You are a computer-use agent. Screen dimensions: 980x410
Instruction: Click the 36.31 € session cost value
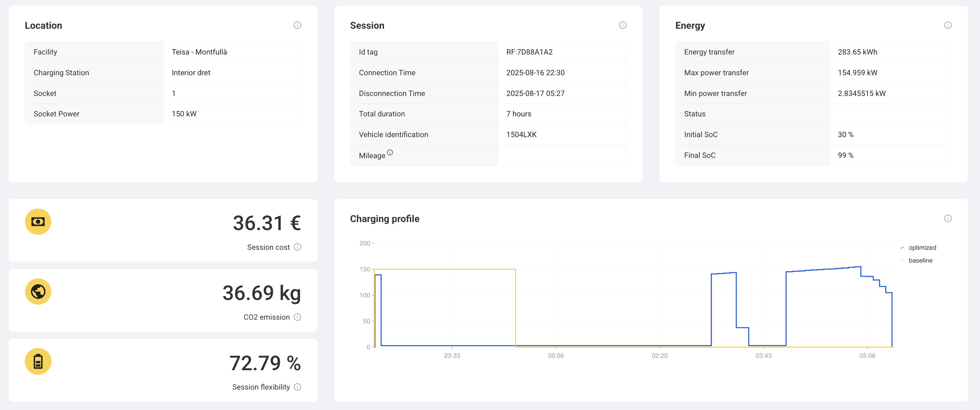[x=266, y=223]
